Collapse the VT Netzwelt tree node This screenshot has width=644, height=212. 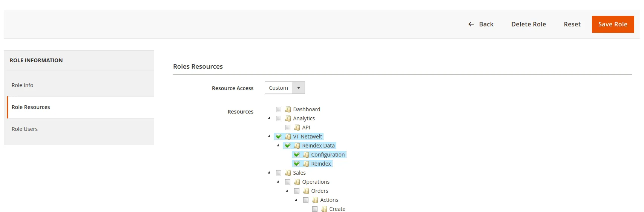click(269, 137)
